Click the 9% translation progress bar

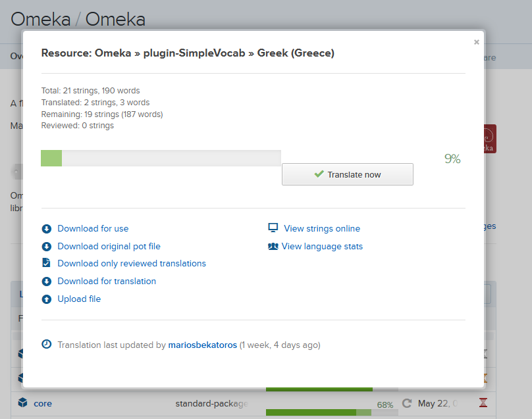161,158
